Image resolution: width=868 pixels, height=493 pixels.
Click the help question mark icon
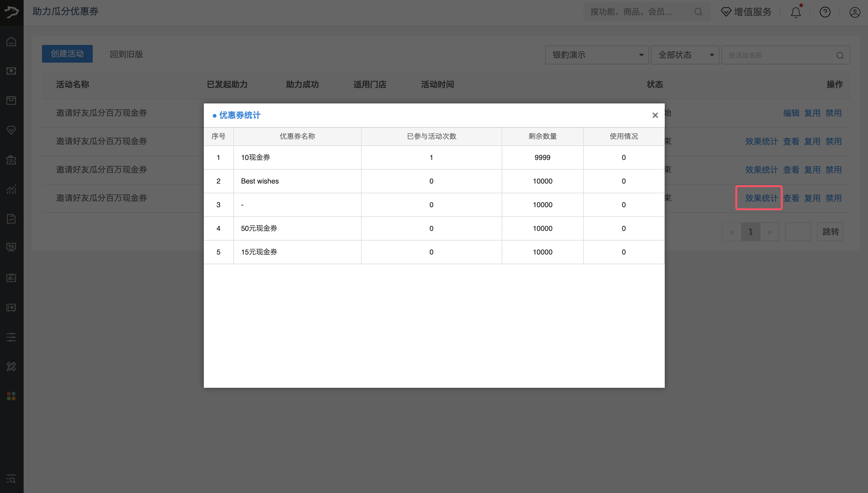point(825,12)
